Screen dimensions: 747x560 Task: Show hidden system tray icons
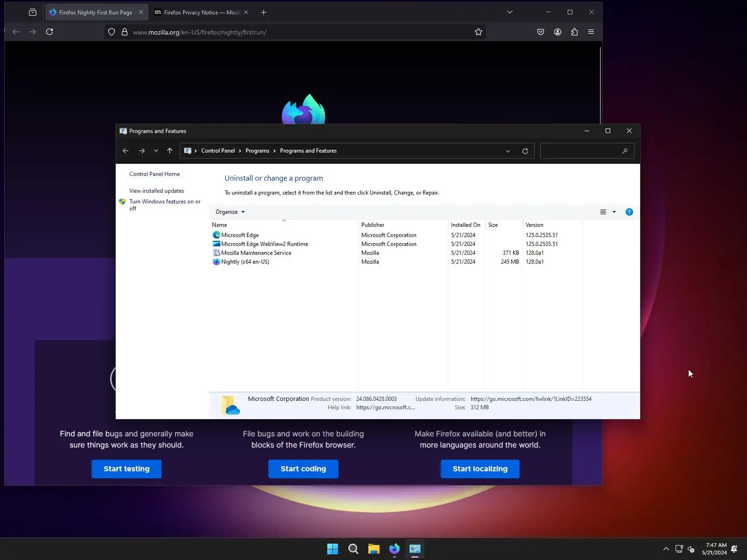(666, 549)
